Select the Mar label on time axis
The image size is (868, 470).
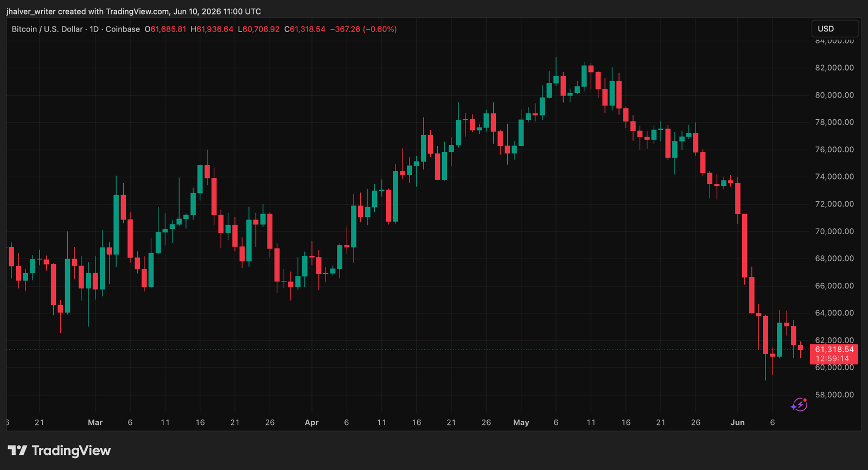tap(95, 422)
